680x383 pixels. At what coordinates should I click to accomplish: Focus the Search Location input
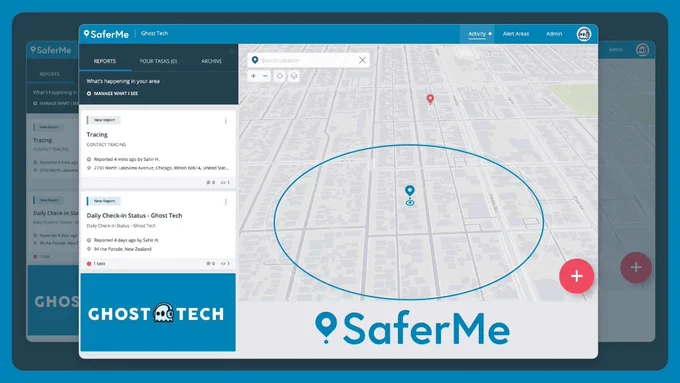coord(308,60)
